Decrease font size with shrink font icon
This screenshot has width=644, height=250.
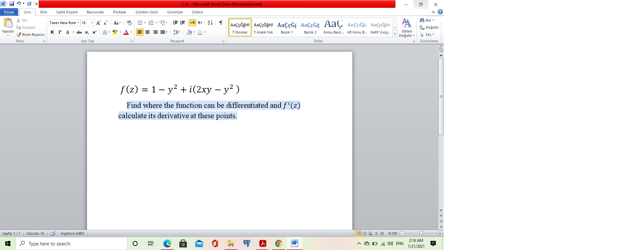pos(105,23)
